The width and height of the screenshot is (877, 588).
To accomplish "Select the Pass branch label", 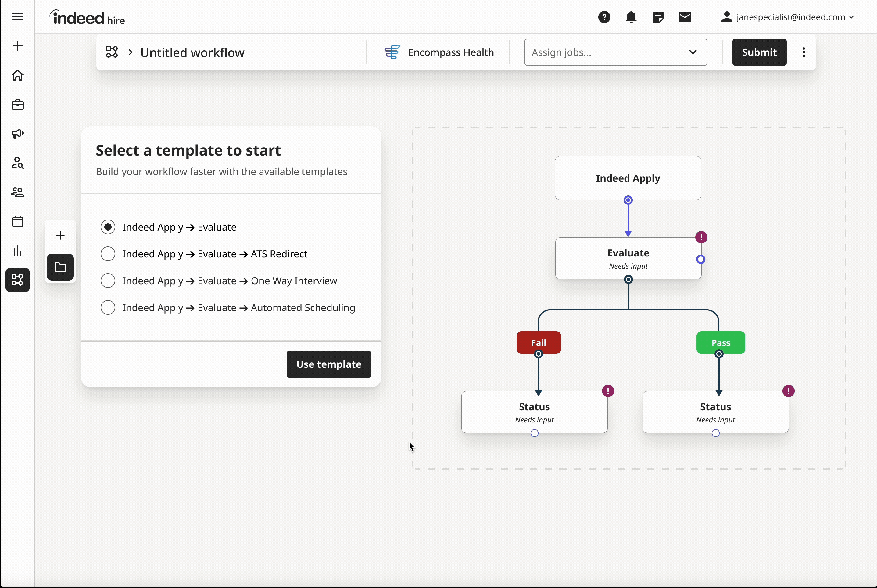I will pos(721,342).
